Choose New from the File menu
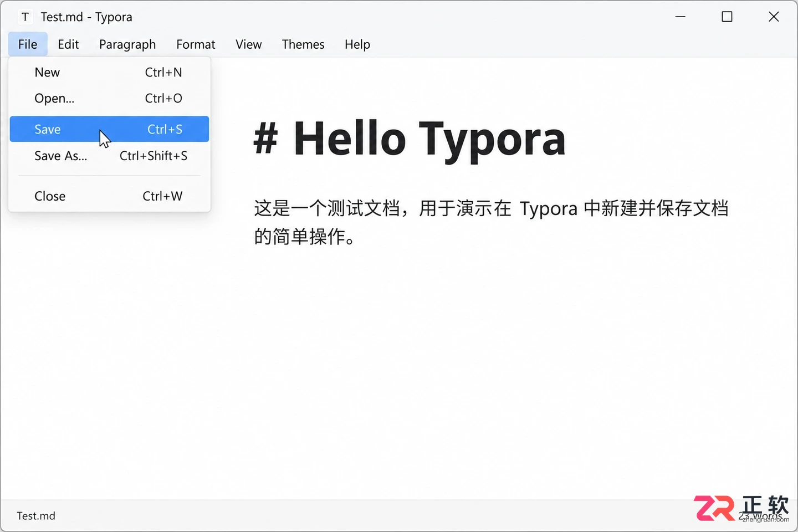The width and height of the screenshot is (798, 532). [x=109, y=73]
